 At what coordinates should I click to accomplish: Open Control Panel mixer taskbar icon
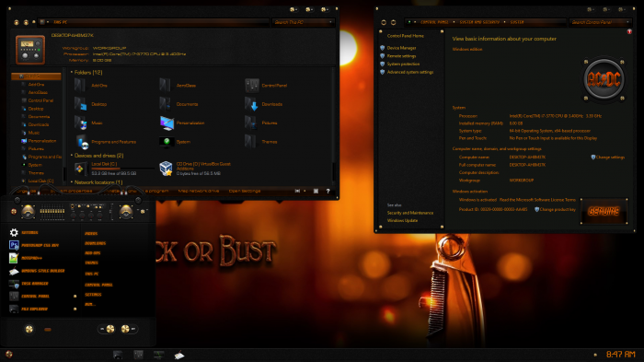coord(138,355)
